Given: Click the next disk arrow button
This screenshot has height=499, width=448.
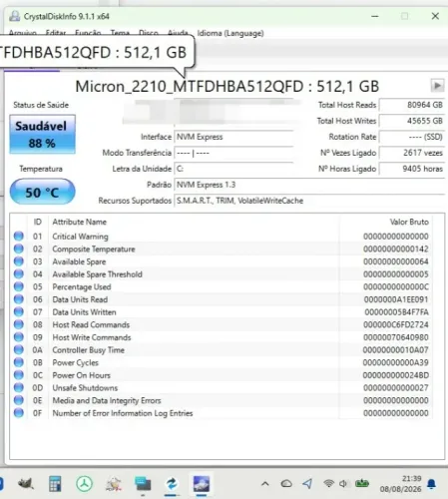Looking at the screenshot, I should [437, 86].
